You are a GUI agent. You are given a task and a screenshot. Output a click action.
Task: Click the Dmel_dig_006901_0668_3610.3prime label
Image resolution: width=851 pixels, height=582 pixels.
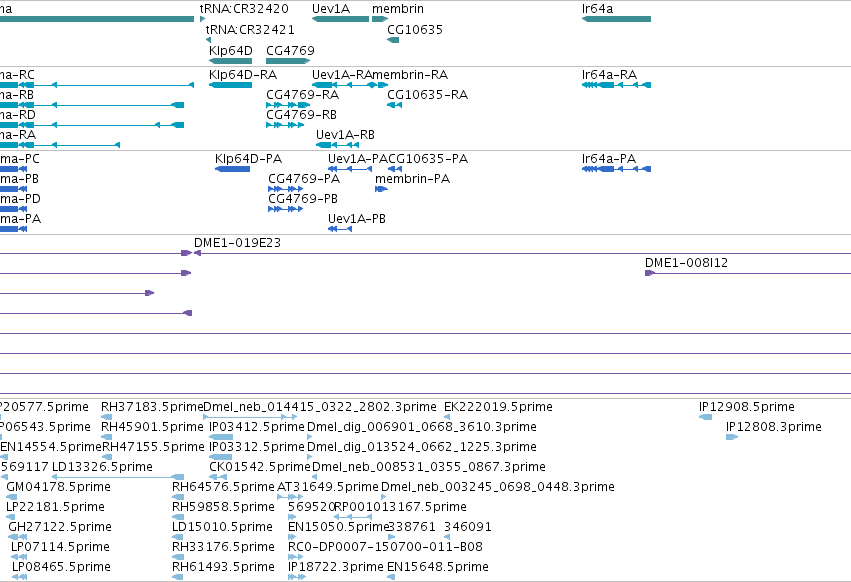pos(422,427)
